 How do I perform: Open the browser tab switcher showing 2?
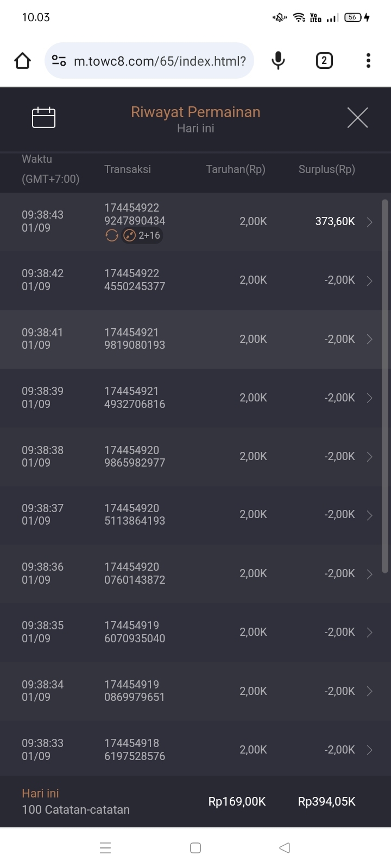tap(324, 61)
